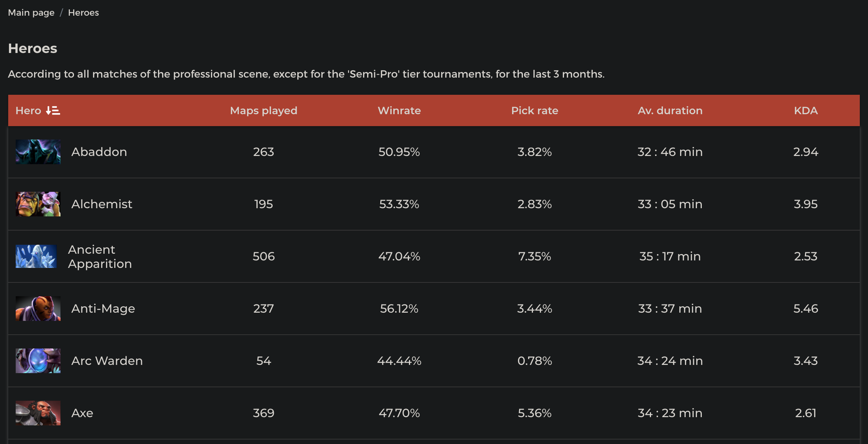Open the Alchemist hero name link
The width and height of the screenshot is (868, 444).
pyautogui.click(x=102, y=204)
